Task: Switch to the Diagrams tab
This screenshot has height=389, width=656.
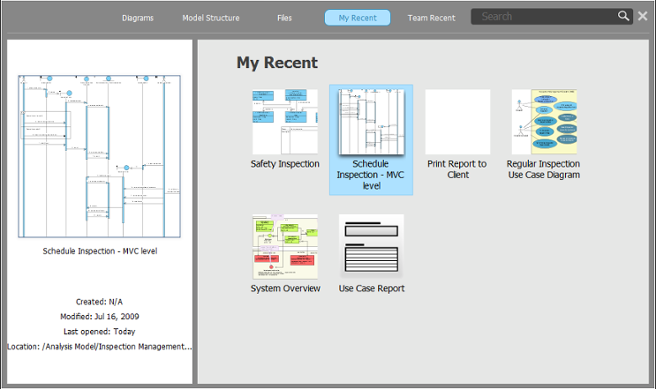Action: click(138, 18)
